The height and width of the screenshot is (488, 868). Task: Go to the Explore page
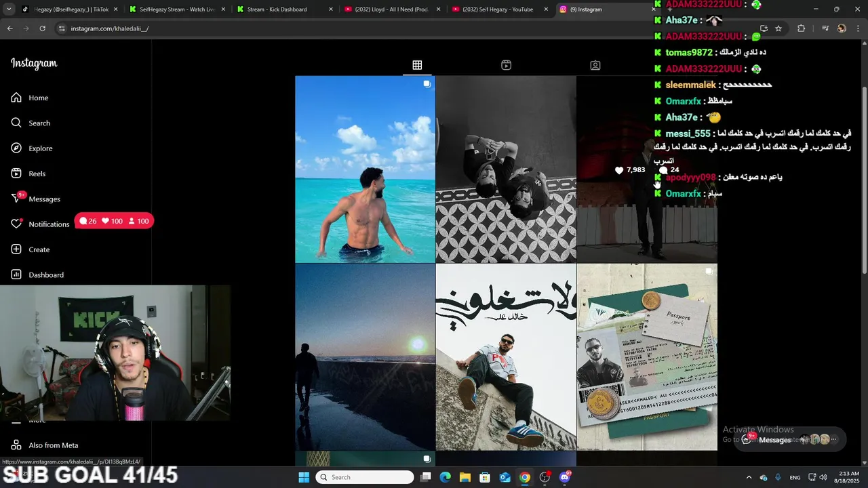(32, 148)
